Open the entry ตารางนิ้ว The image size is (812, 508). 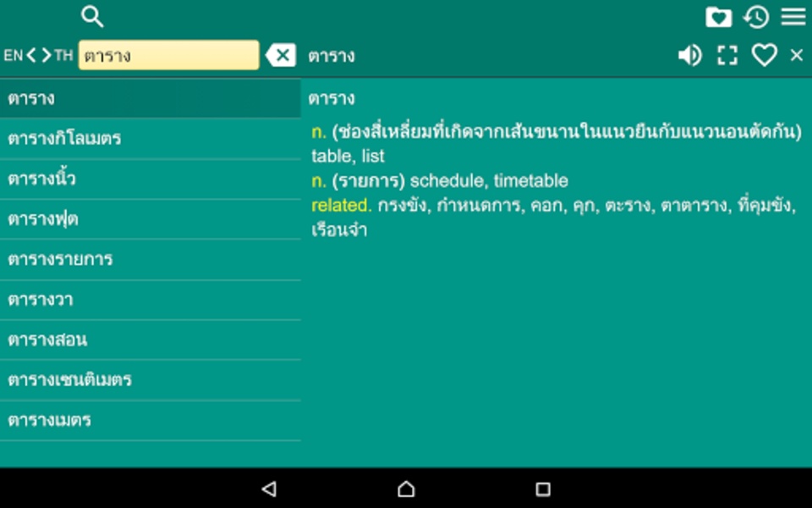pyautogui.click(x=151, y=179)
